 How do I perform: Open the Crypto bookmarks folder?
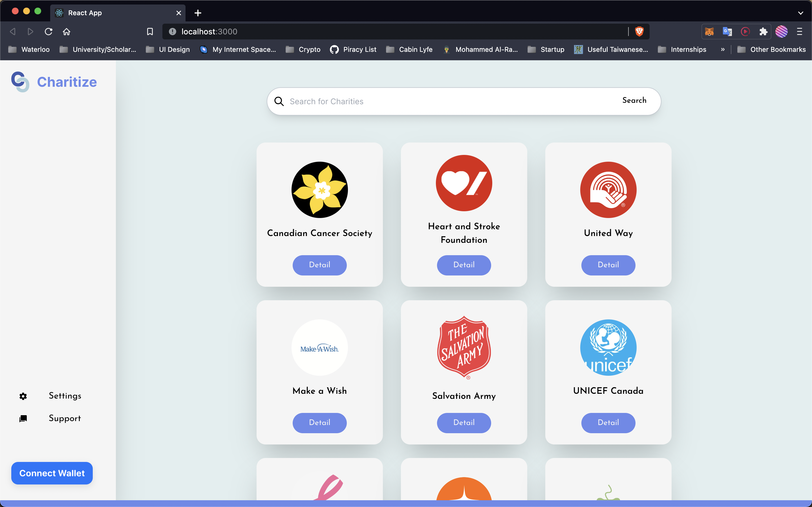pyautogui.click(x=303, y=50)
